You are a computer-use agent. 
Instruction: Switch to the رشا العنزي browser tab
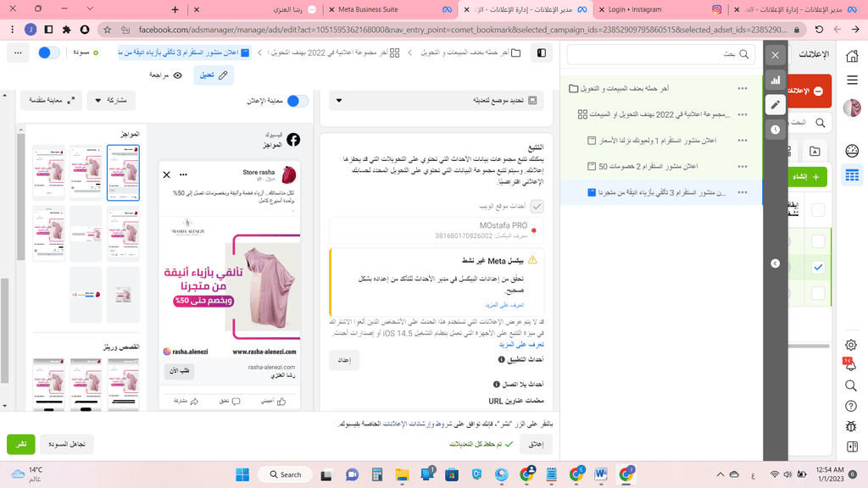(x=255, y=9)
